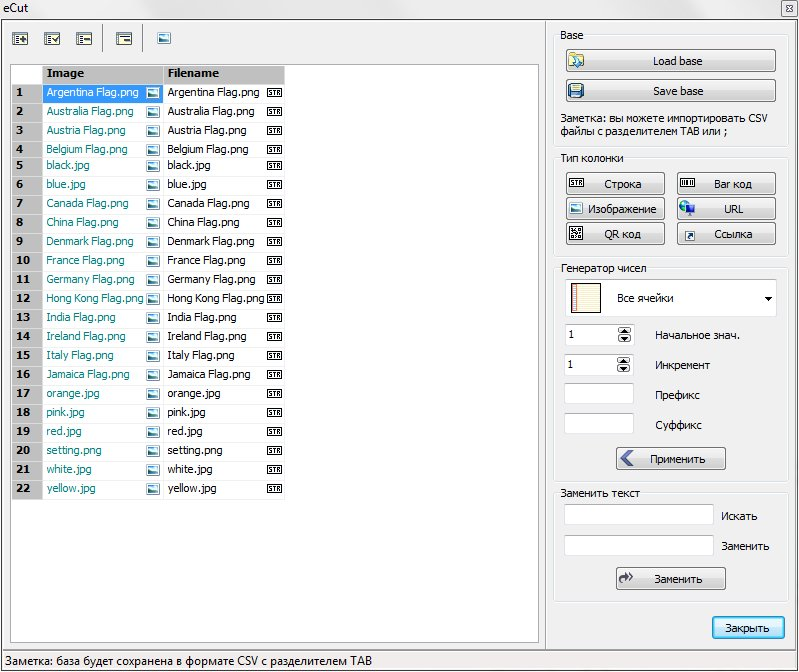
Task: Click the picture icon in the toolbar
Action: (164, 39)
